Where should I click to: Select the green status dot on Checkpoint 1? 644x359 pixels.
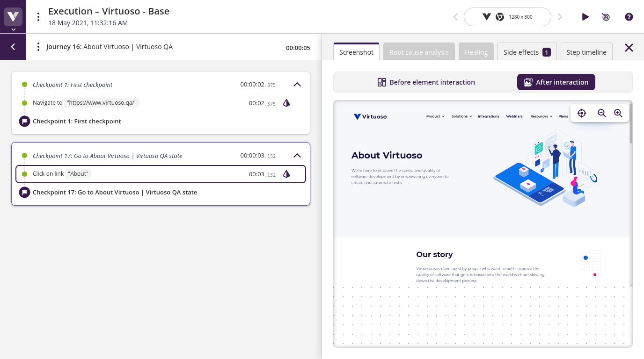(x=24, y=85)
